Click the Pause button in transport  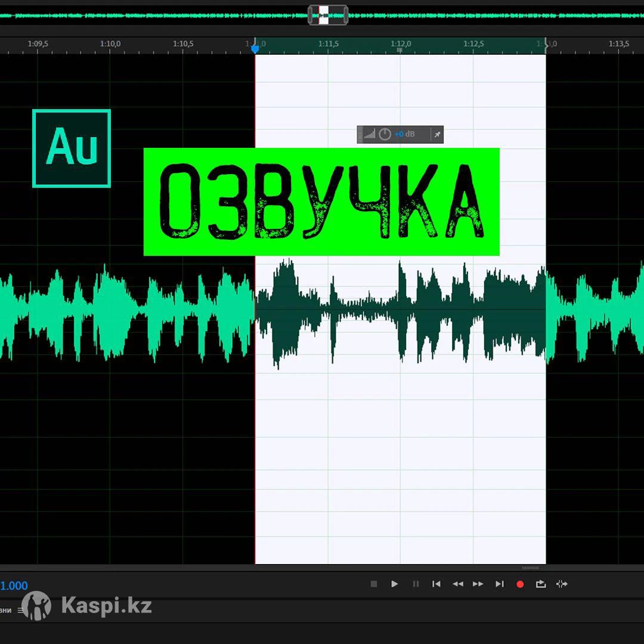click(x=416, y=584)
